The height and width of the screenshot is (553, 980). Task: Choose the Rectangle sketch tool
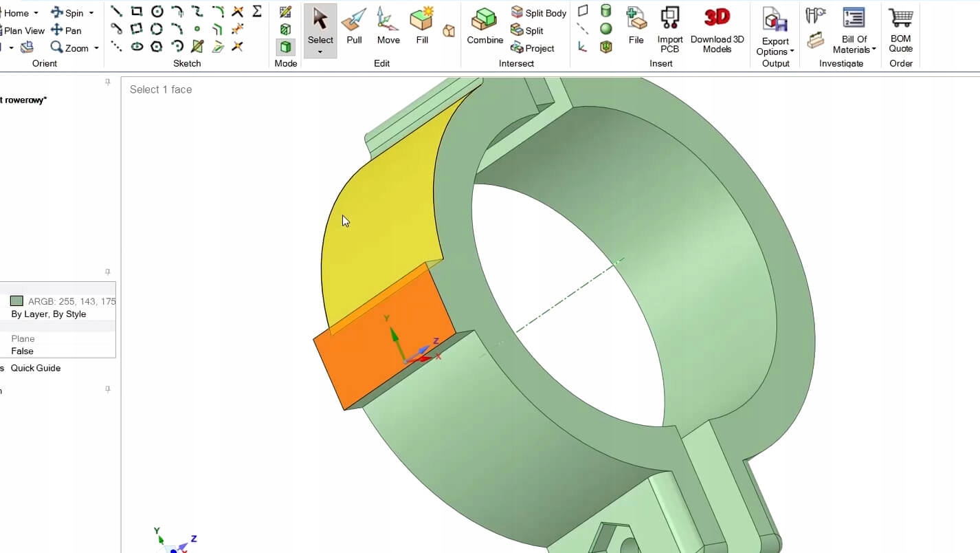click(137, 11)
